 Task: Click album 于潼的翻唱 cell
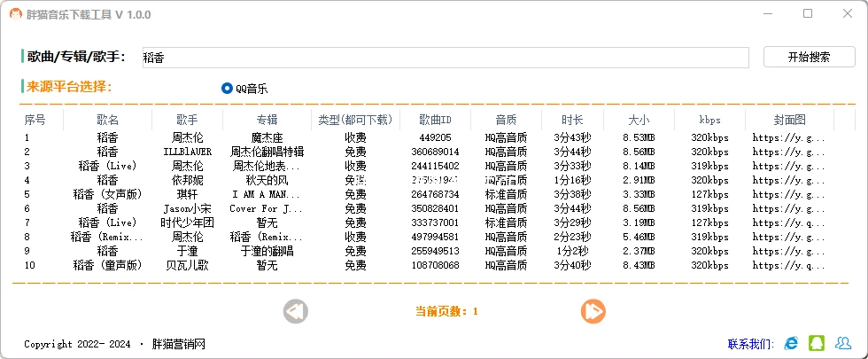pyautogui.click(x=267, y=252)
